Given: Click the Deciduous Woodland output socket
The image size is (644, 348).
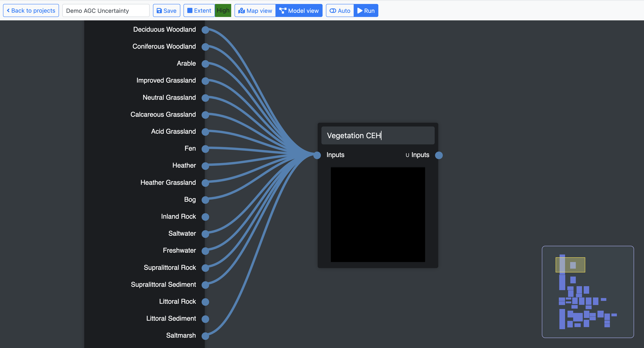Looking at the screenshot, I should tap(205, 30).
